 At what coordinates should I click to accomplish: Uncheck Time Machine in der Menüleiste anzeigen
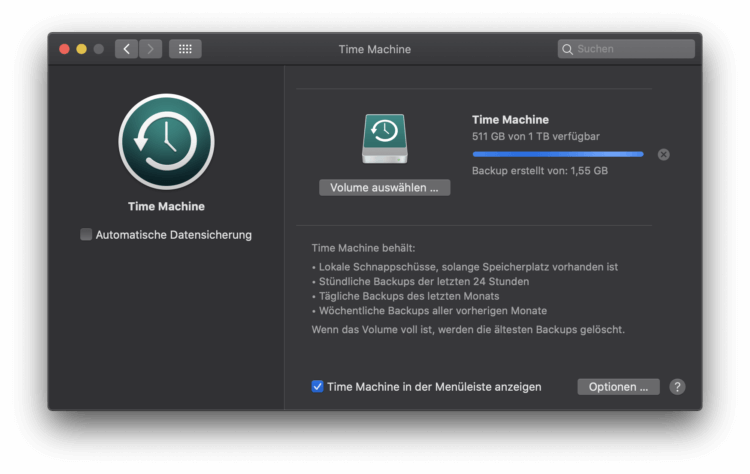[317, 386]
